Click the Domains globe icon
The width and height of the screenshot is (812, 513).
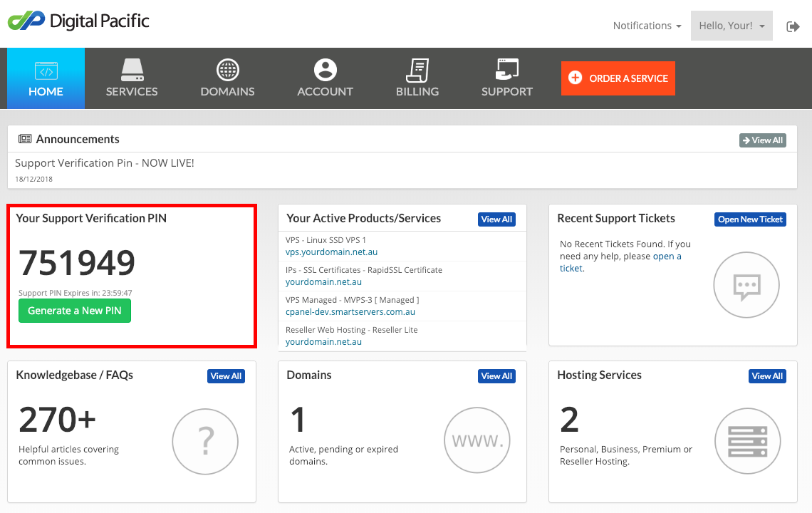click(228, 70)
